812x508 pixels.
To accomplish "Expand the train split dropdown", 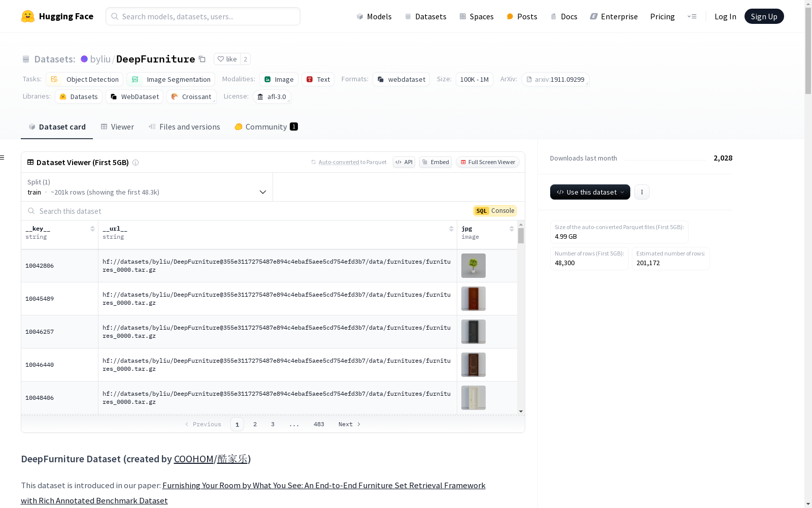I will coord(147,187).
